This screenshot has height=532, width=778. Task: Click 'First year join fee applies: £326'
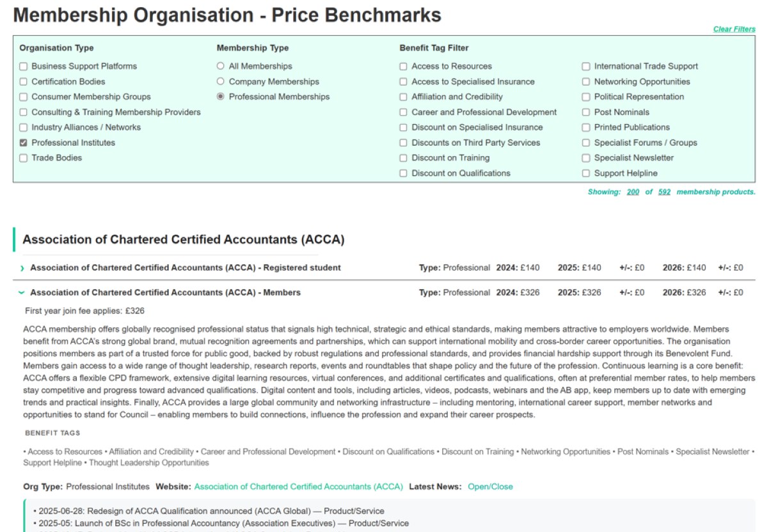[85, 311]
